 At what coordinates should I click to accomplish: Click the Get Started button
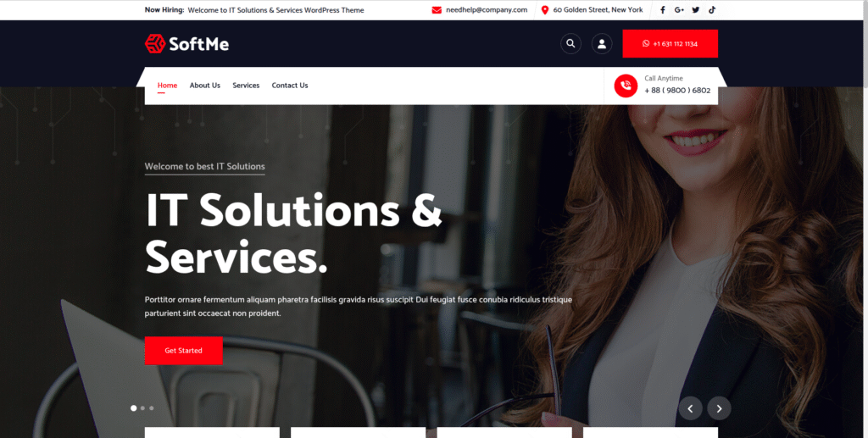click(x=183, y=351)
